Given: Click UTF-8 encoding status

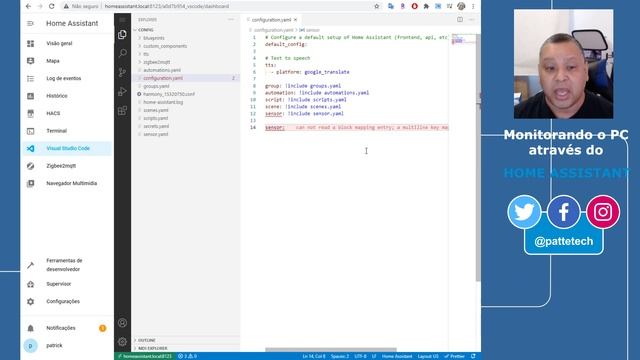Looking at the screenshot, I should [360, 356].
